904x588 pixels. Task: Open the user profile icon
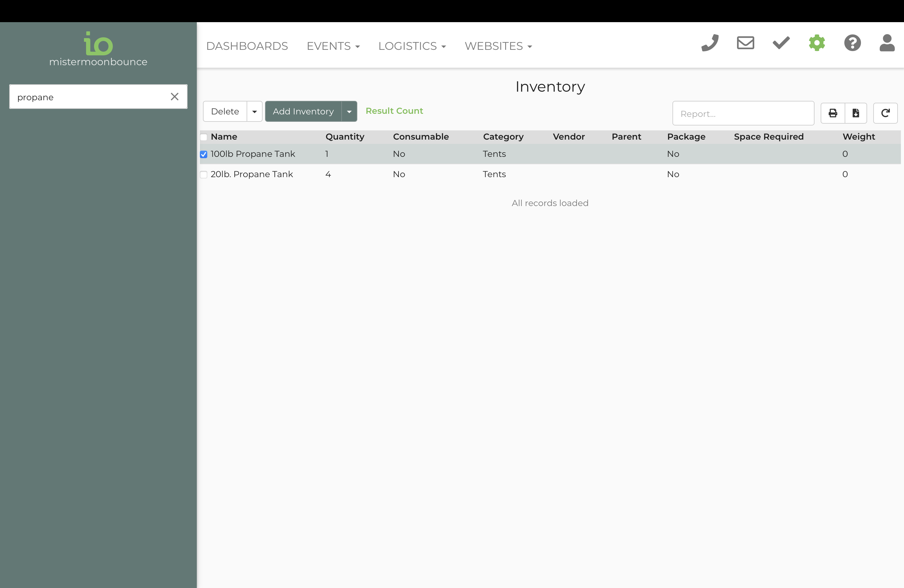point(887,43)
